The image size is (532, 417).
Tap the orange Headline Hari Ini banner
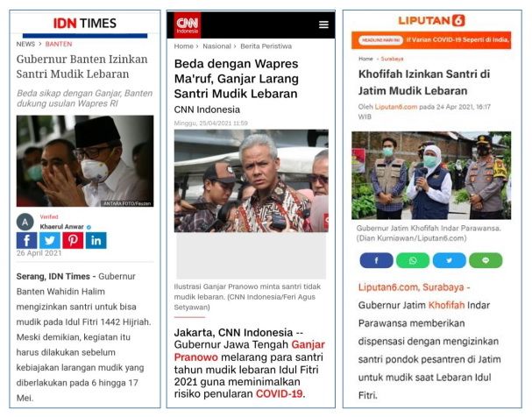(x=431, y=40)
